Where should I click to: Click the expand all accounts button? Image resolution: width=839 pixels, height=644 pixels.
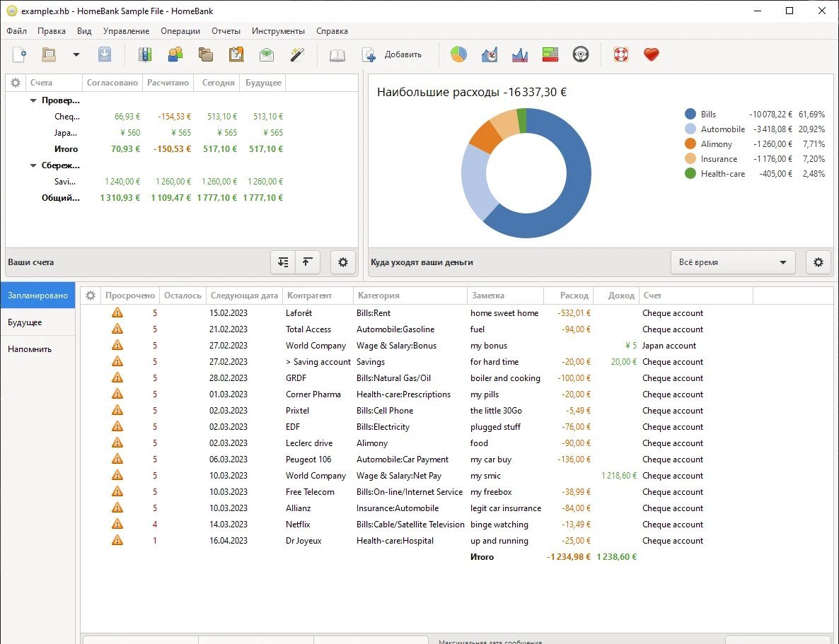point(283,262)
